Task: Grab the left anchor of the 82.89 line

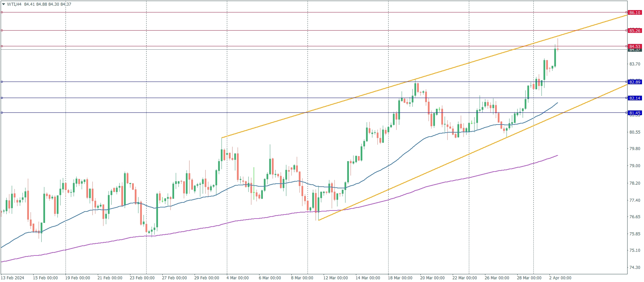Action: click(x=2, y=82)
